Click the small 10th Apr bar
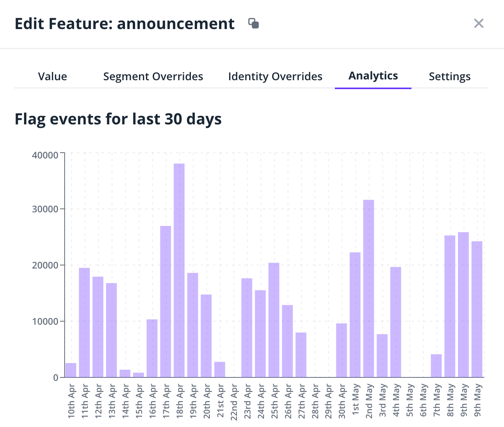 (71, 370)
